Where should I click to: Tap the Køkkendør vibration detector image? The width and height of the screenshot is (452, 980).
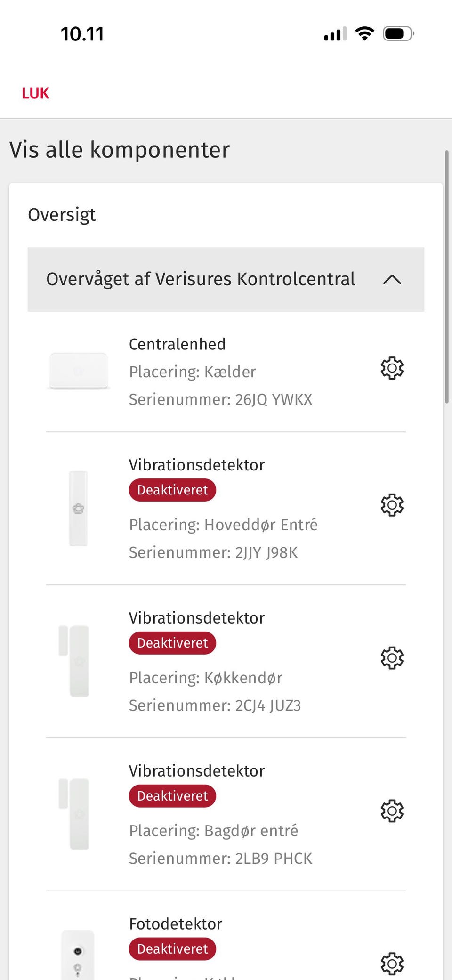tap(74, 660)
